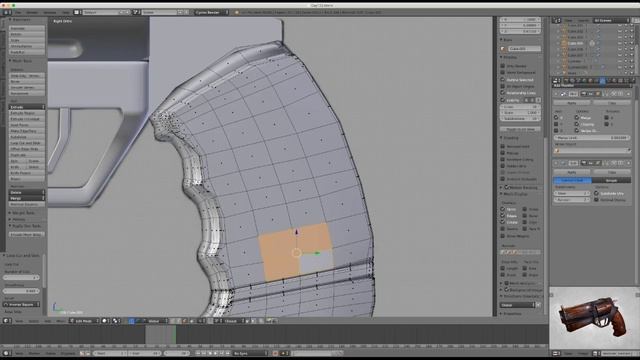Open the Add Modifier dropdown

click(592, 86)
